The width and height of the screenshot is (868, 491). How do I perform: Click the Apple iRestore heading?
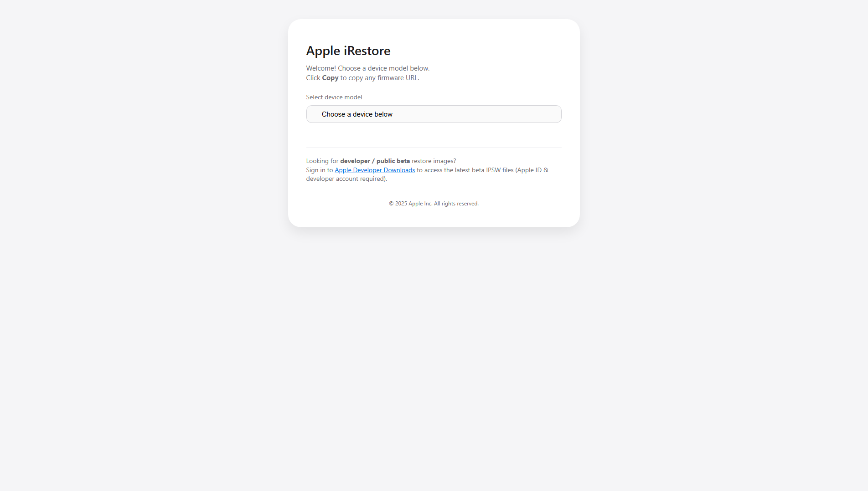(x=348, y=51)
